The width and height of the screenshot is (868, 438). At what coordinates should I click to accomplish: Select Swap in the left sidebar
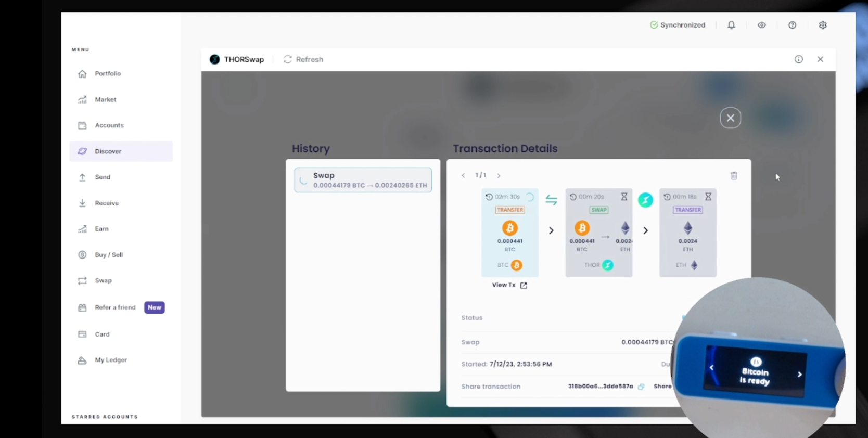coord(103,281)
